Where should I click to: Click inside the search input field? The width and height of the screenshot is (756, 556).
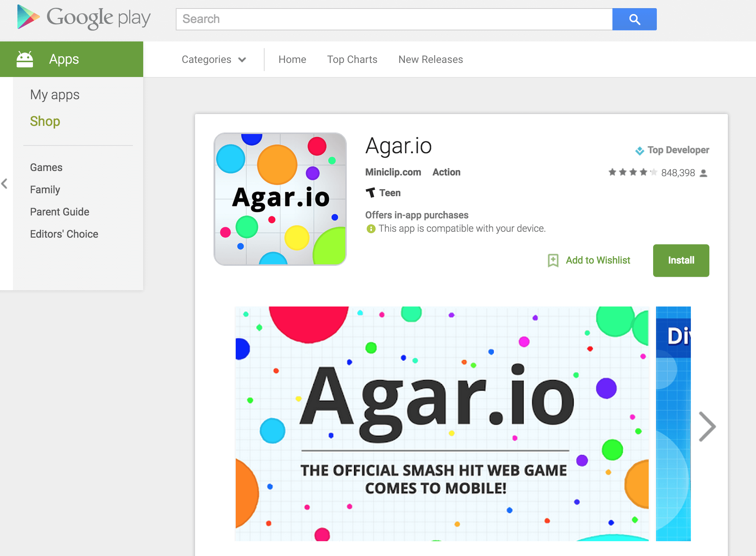[x=392, y=19]
